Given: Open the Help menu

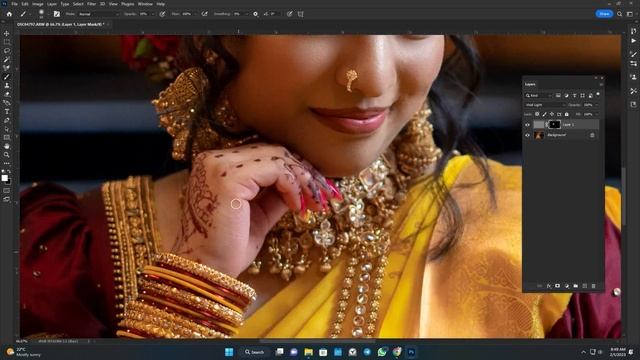Looking at the screenshot, I should coord(161,4).
